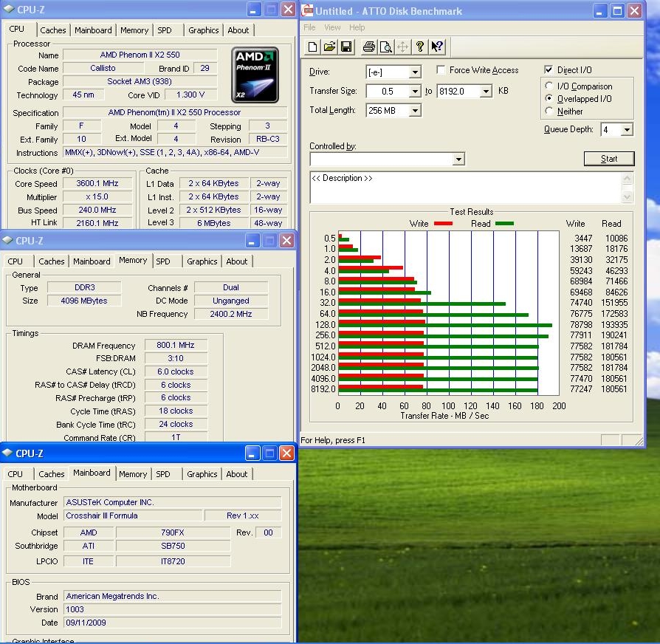The image size is (660, 644).
Task: Close the top CPU-Z CPU window
Action: [x=288, y=10]
